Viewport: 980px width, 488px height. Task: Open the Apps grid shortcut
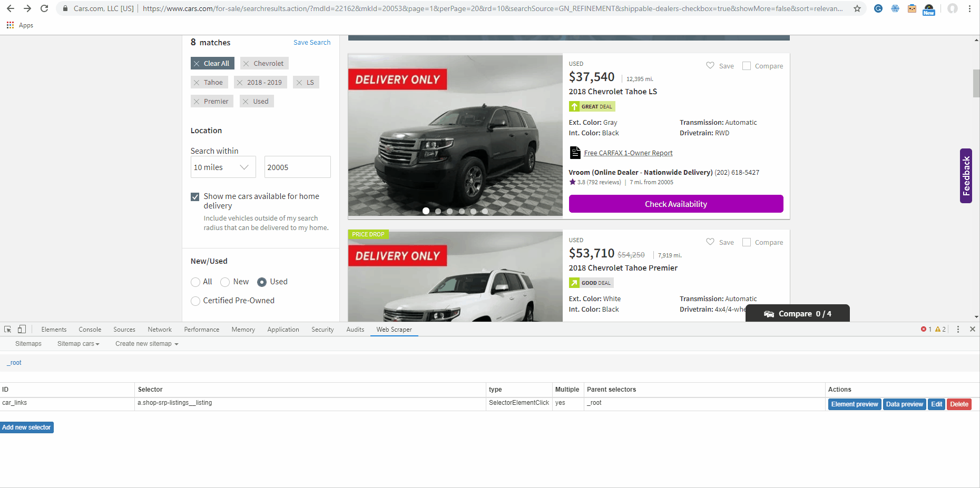(10, 25)
